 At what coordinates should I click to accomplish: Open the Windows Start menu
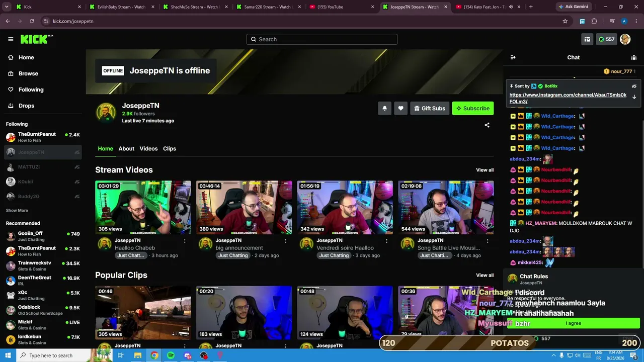coord(8,355)
